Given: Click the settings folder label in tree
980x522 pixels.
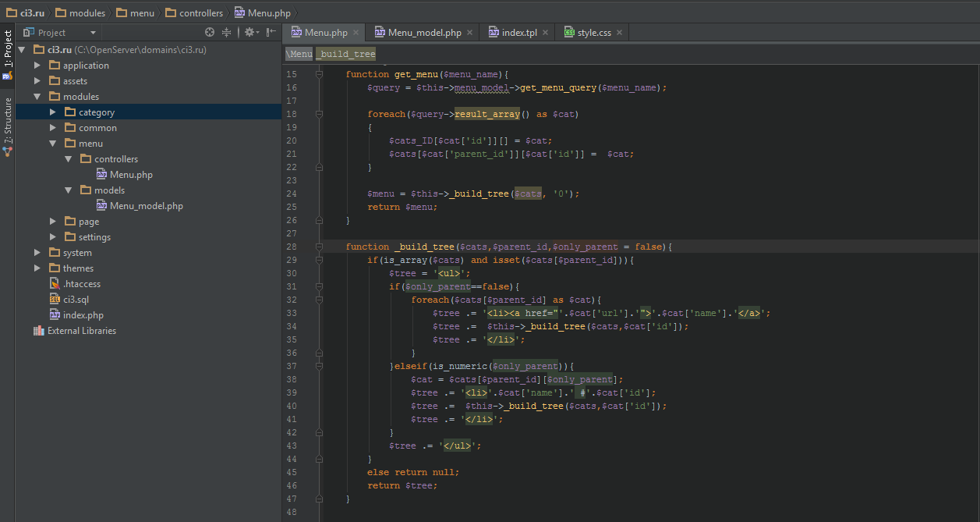Looking at the screenshot, I should [94, 237].
